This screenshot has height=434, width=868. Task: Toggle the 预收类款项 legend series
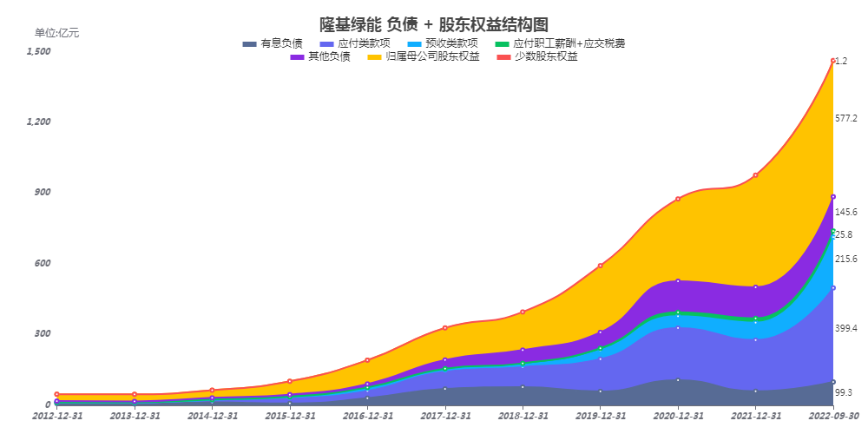pyautogui.click(x=443, y=43)
